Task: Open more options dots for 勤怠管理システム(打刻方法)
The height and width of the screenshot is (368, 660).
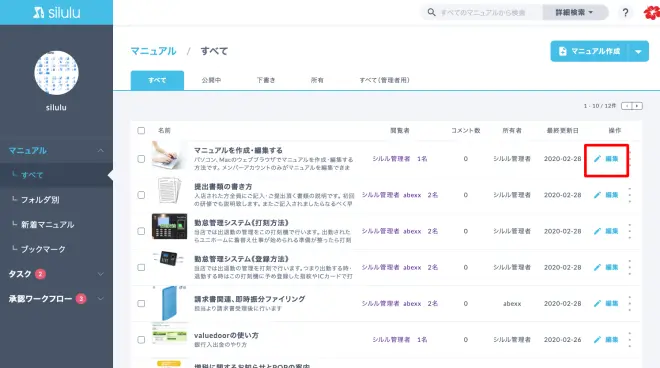Action: click(630, 231)
